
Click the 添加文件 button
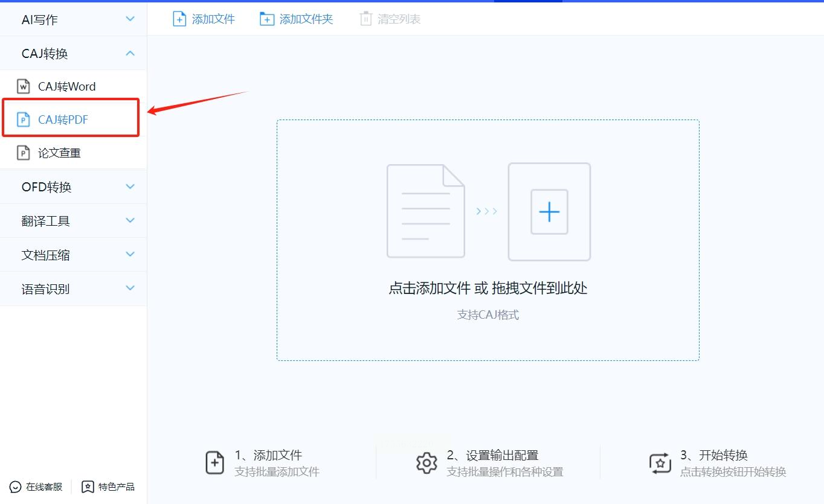pos(204,19)
